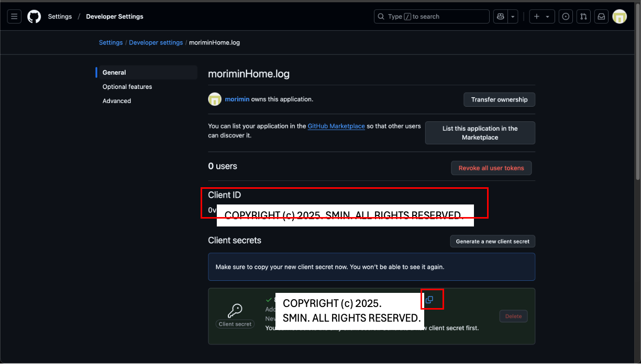Click the 'Client ID' heading text

point(225,195)
